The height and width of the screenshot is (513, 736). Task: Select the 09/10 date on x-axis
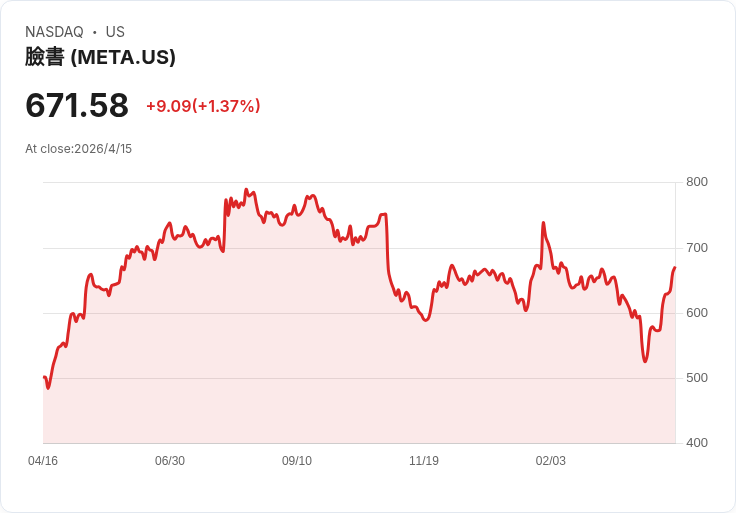coord(297,461)
